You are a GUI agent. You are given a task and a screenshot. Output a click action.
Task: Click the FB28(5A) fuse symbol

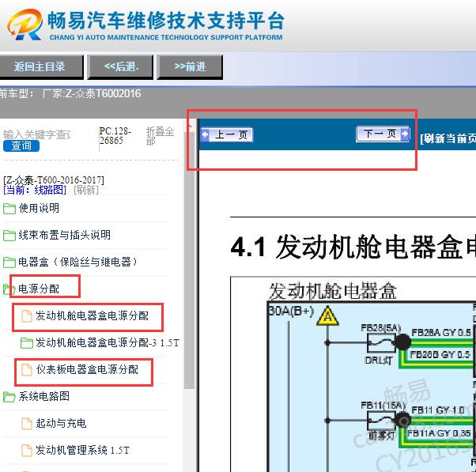tap(381, 342)
